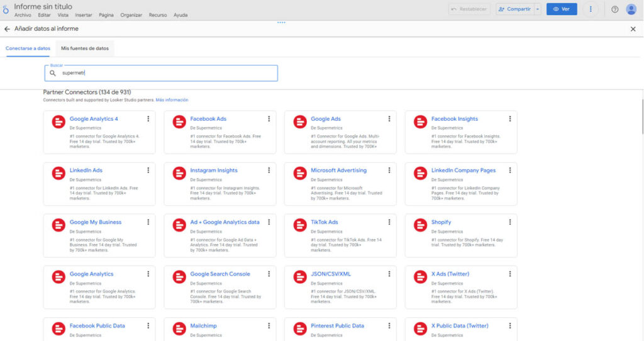Click the Looker Studio logo icon
This screenshot has height=341, width=644.
(x=5, y=9)
